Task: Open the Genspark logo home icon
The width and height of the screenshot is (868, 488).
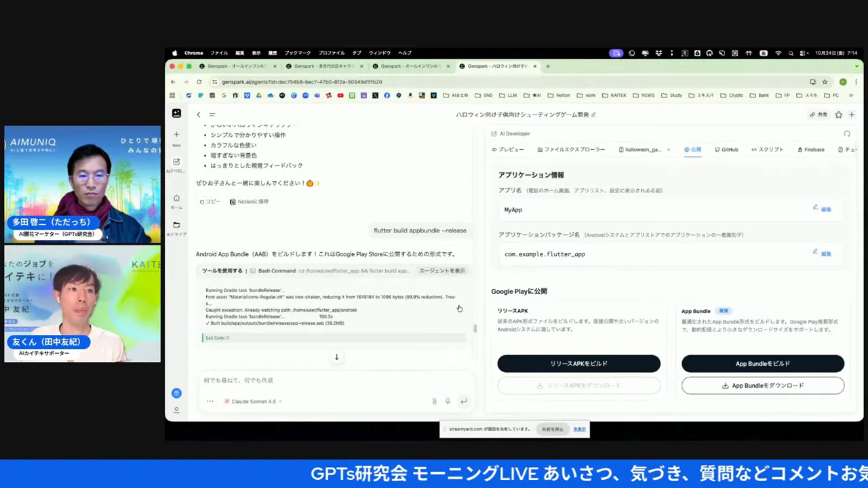Action: click(176, 114)
